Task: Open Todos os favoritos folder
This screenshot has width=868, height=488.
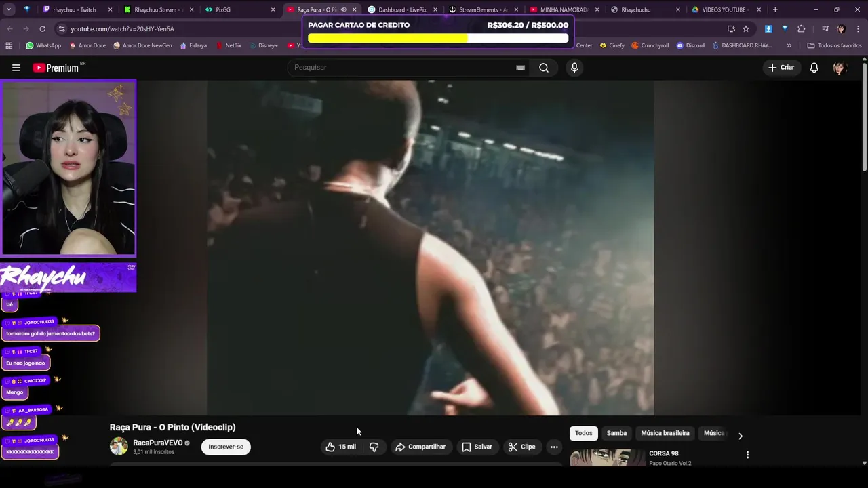Action: 834,45
